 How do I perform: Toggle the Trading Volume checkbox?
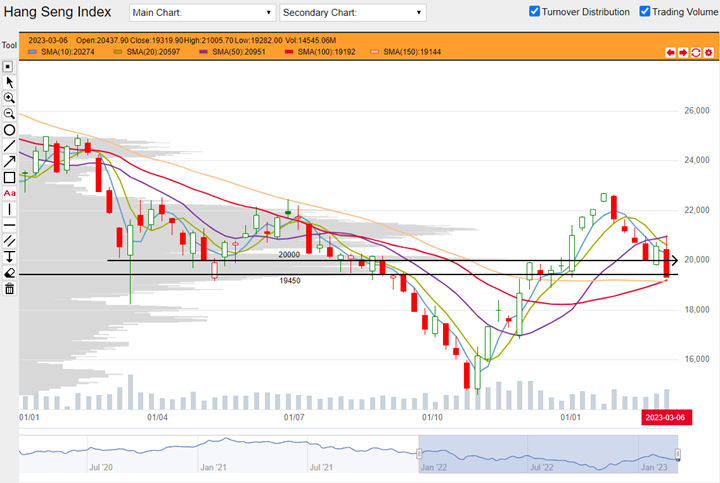click(x=645, y=11)
